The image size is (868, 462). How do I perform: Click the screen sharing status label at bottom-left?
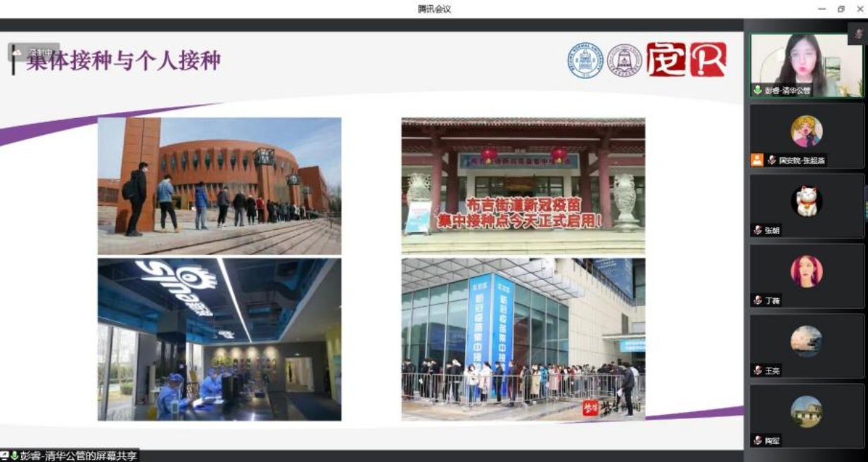[x=70, y=456]
